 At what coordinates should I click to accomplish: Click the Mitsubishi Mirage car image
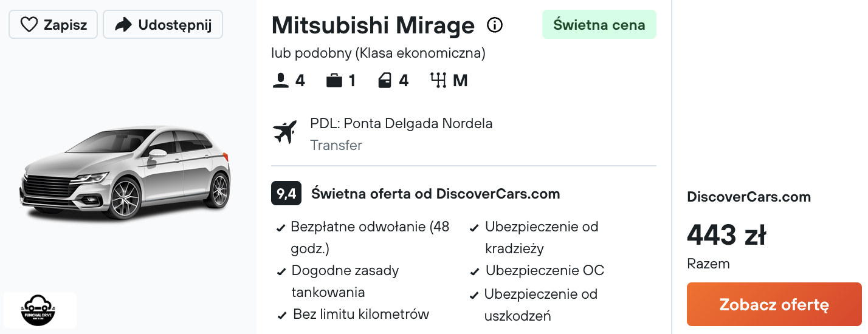pyautogui.click(x=126, y=174)
